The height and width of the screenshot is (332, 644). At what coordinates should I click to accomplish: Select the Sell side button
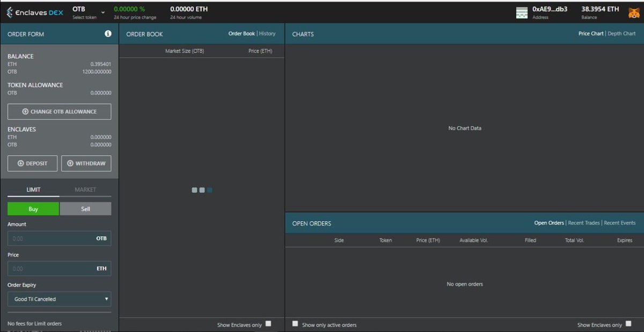[85, 209]
